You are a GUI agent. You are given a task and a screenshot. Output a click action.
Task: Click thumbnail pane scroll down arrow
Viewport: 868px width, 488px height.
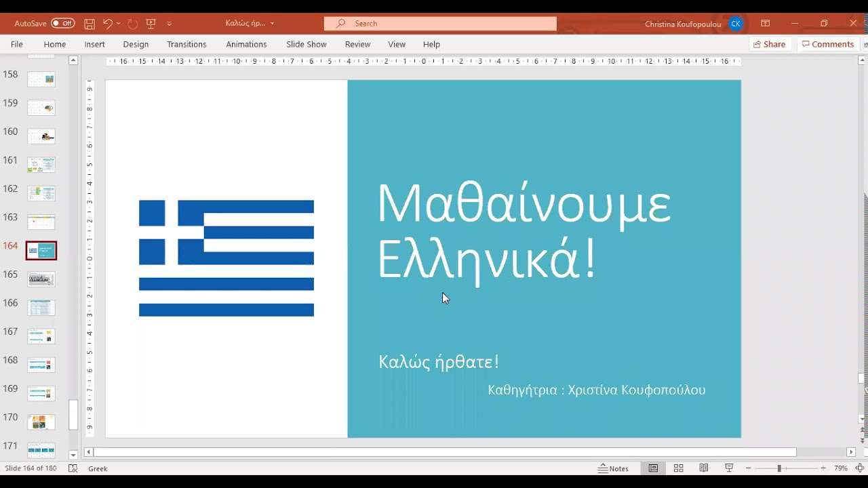pos(73,455)
